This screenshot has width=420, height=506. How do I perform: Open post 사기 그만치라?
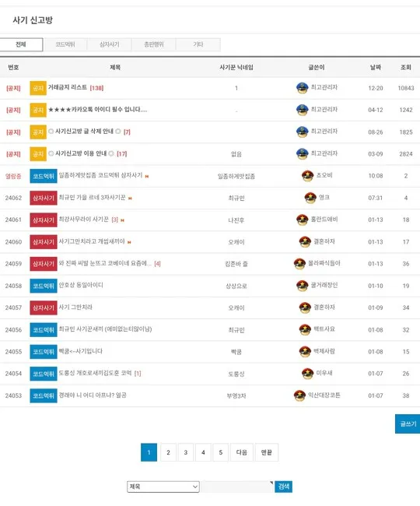pos(75,307)
